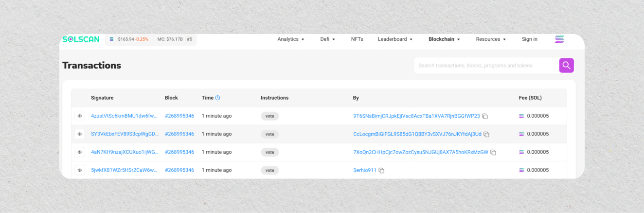Open the Leaderboard menu

(395, 39)
